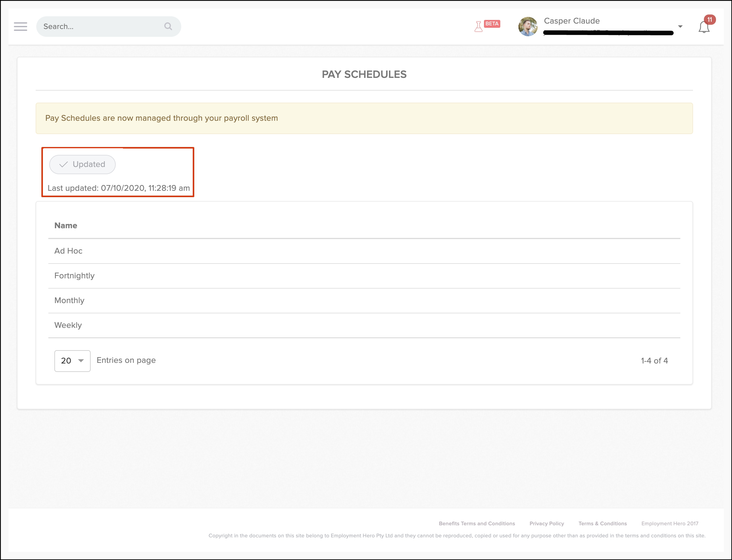Click the Name column header
The image size is (732, 560).
[x=66, y=226]
